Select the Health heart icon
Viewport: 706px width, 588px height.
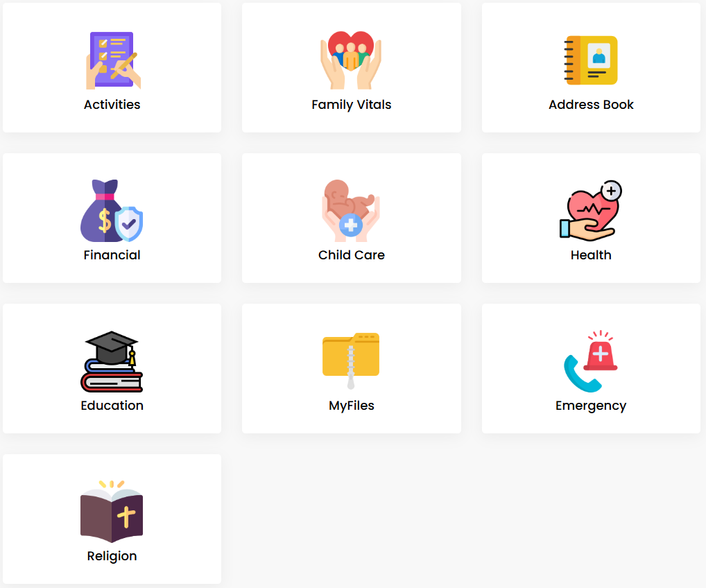591,211
